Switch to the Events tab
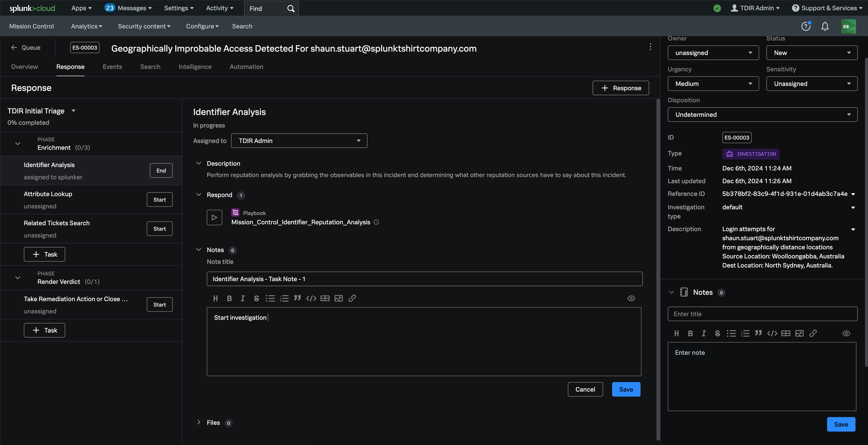This screenshot has width=868, height=445. [x=112, y=67]
